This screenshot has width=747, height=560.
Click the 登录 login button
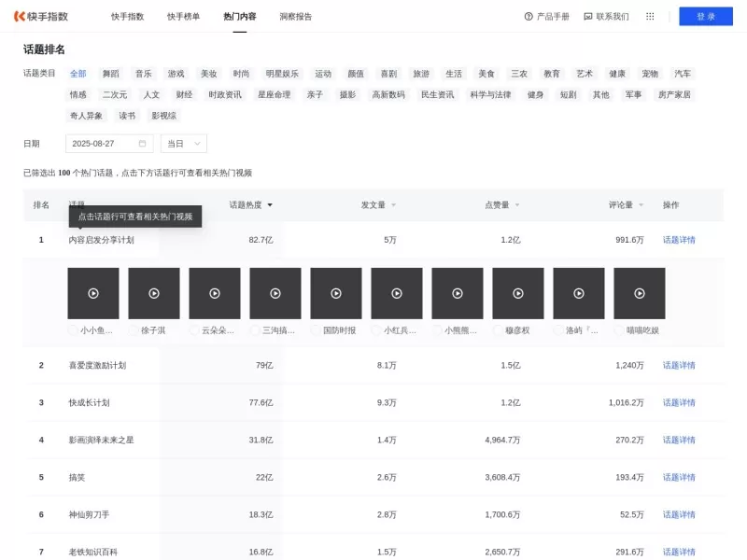pyautogui.click(x=706, y=16)
